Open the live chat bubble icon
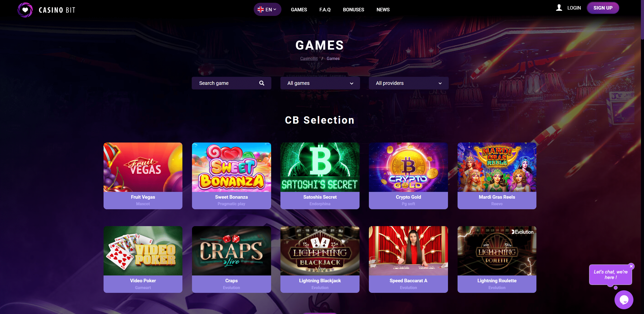The height and width of the screenshot is (314, 644). 624,300
